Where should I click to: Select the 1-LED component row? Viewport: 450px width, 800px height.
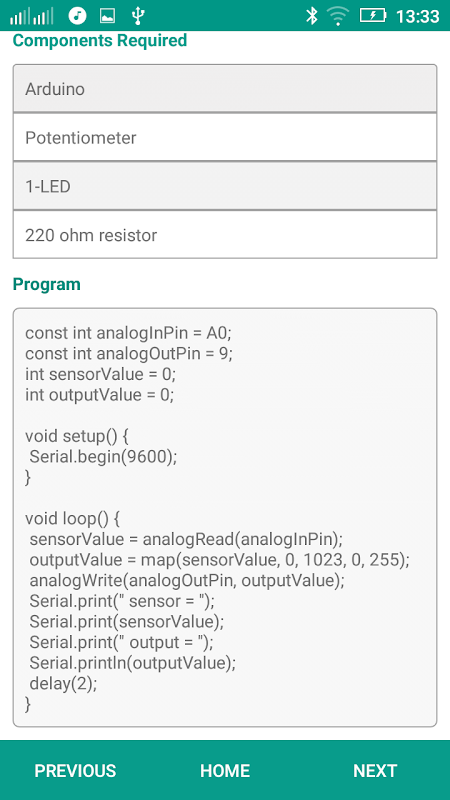coord(225,186)
